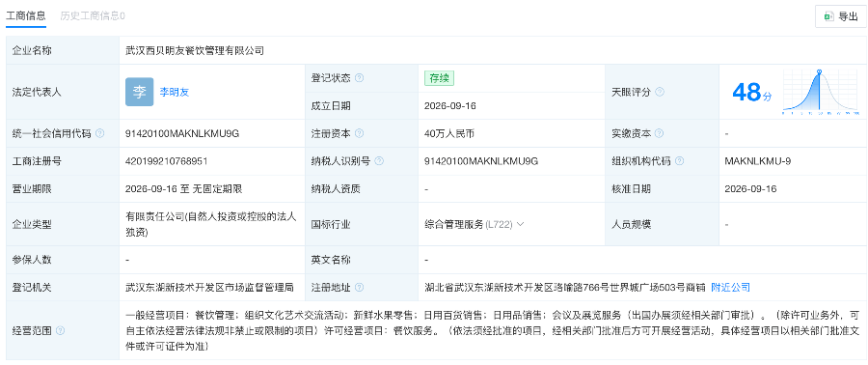Click the 纳税人资质 label

point(336,189)
